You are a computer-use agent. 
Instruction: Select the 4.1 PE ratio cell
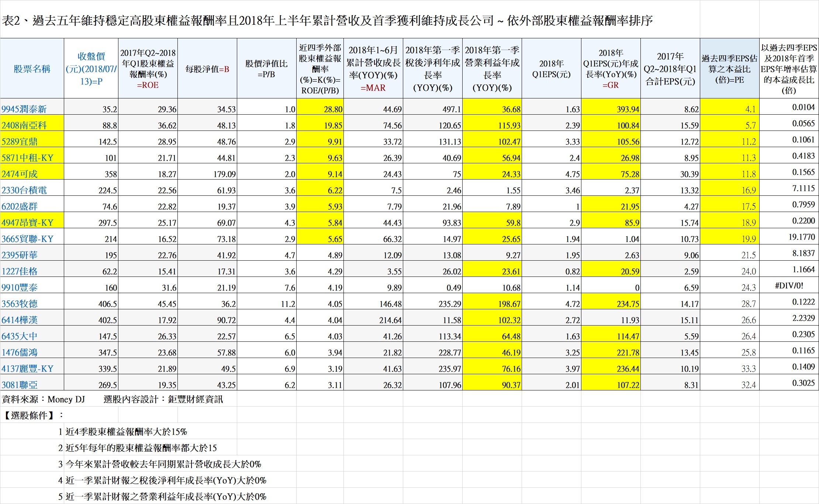730,107
